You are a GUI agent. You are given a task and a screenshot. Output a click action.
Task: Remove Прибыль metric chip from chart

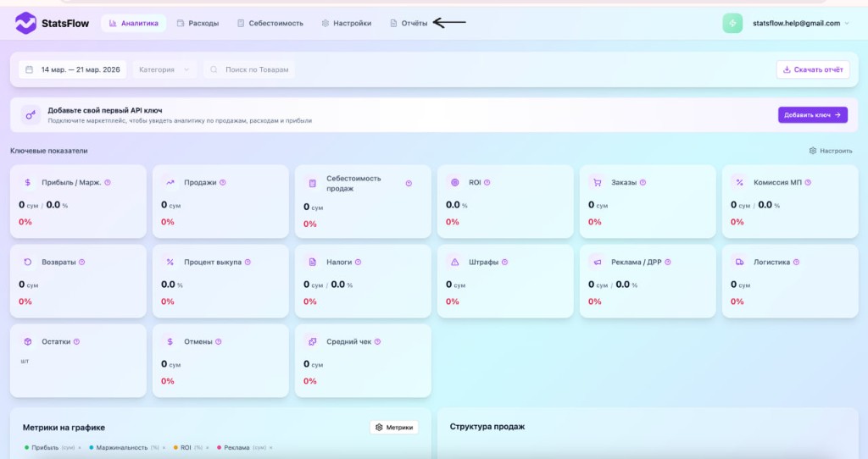[x=80, y=448]
